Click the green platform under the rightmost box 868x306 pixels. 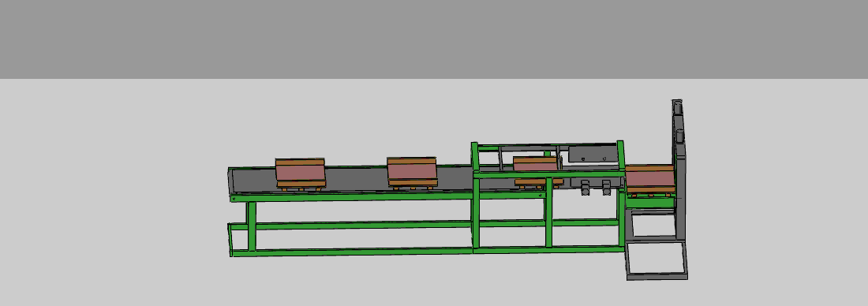coord(650,203)
